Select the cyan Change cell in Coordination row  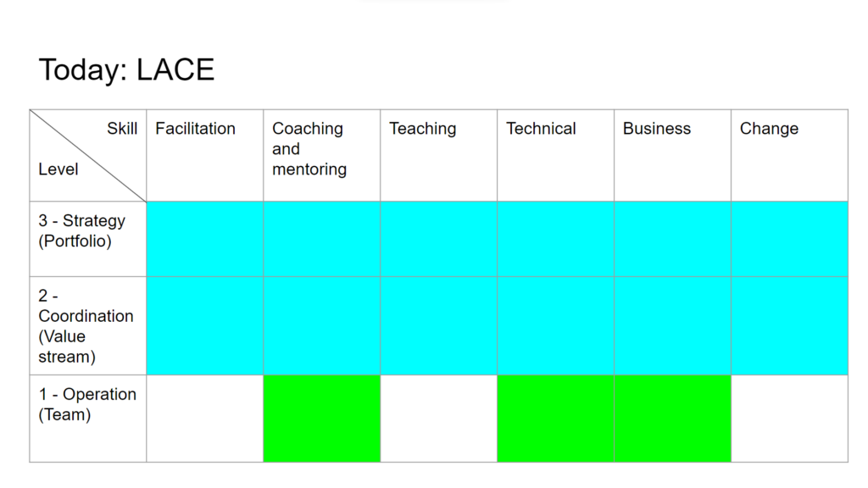click(789, 326)
